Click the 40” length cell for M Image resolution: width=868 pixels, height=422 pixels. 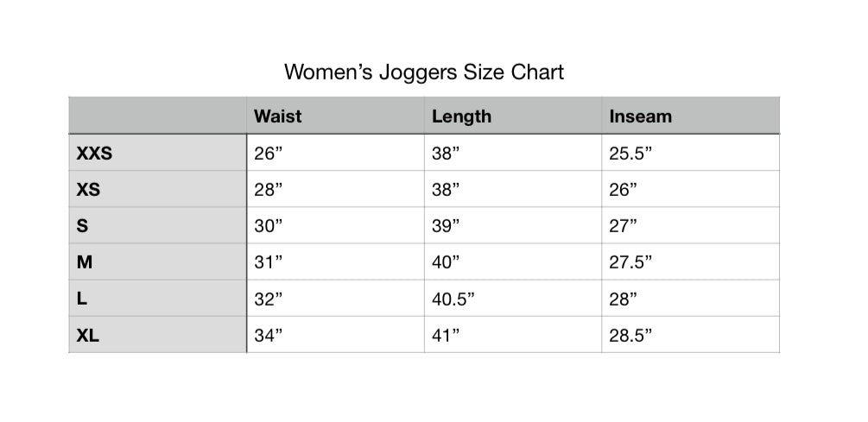[446, 262]
